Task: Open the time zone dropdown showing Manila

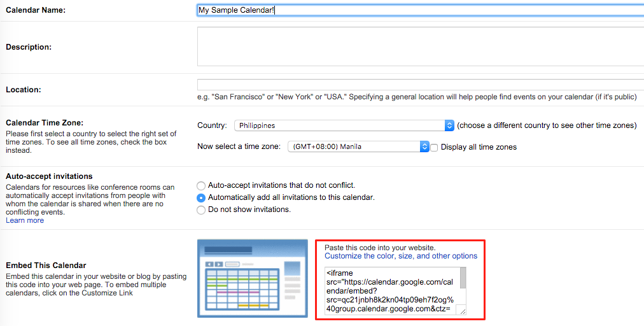Action: click(358, 146)
